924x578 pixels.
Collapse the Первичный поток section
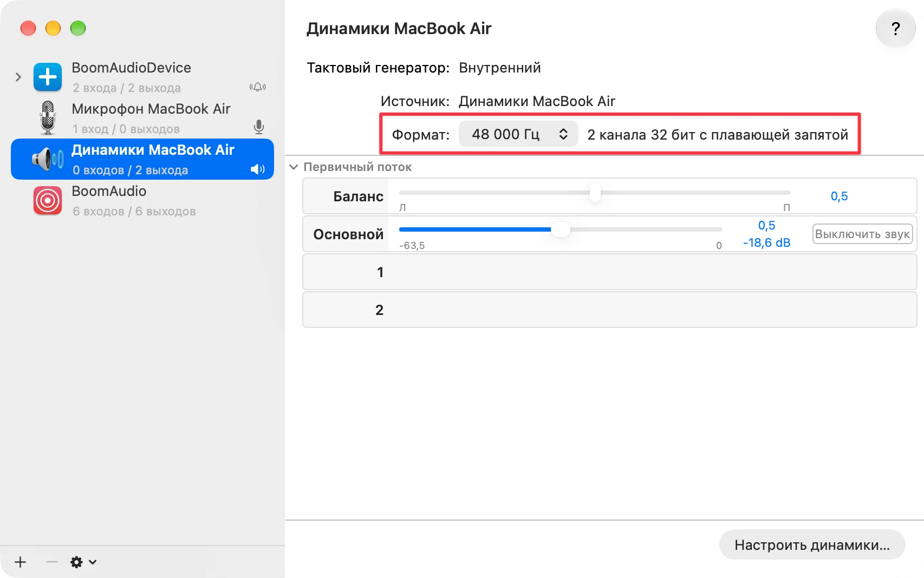point(294,167)
